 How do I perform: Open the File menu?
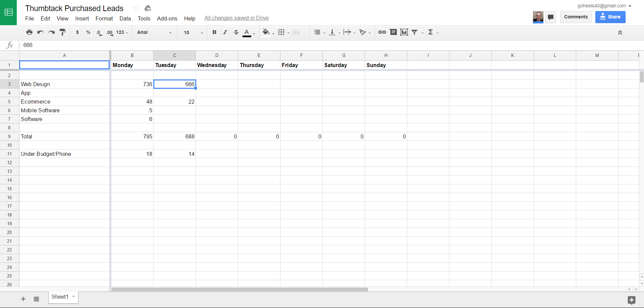pos(30,18)
